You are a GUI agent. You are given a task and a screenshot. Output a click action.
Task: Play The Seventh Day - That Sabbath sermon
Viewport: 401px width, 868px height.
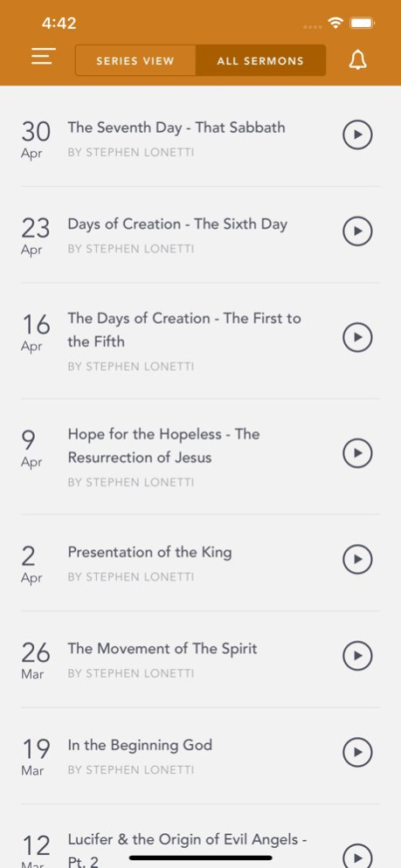tap(357, 134)
